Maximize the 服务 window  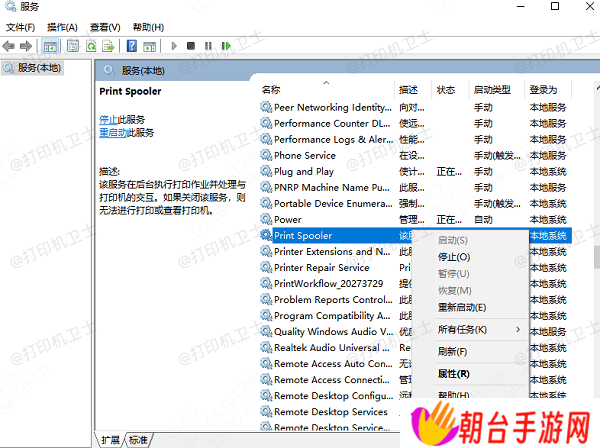pos(555,6)
